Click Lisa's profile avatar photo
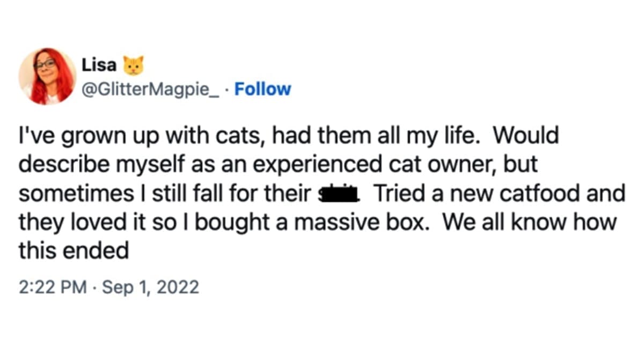Screen dimensions: 644x338 [x=47, y=76]
